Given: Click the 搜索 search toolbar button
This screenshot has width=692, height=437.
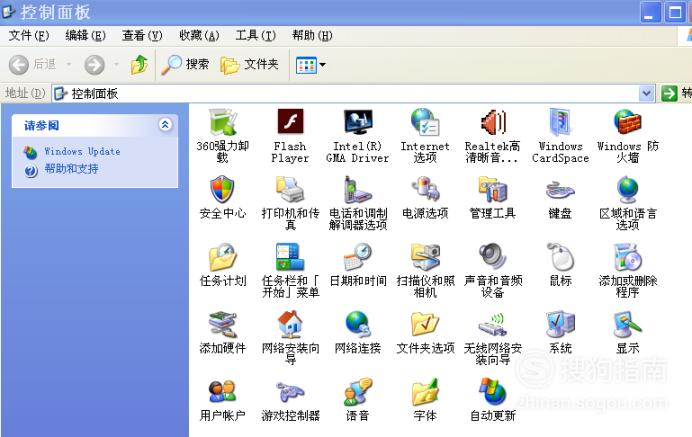Looking at the screenshot, I should coord(185,65).
